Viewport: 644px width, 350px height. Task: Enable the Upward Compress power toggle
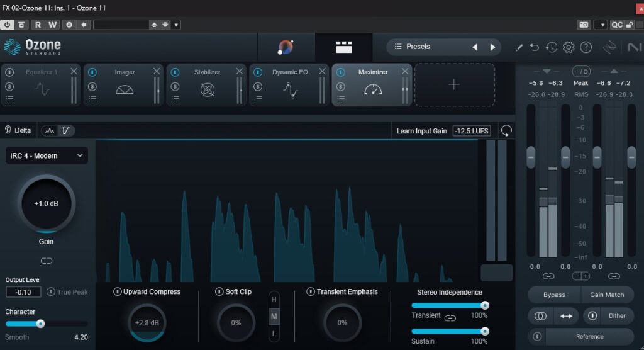(118, 291)
